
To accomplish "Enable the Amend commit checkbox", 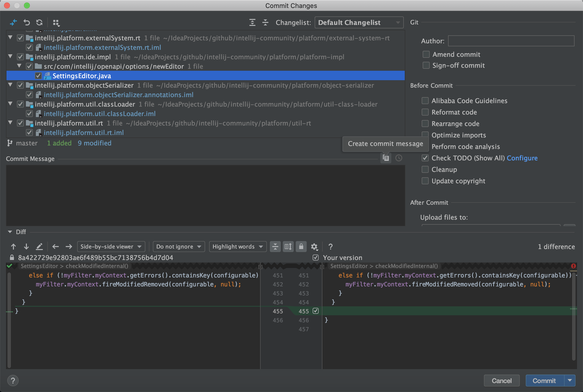I will [426, 54].
